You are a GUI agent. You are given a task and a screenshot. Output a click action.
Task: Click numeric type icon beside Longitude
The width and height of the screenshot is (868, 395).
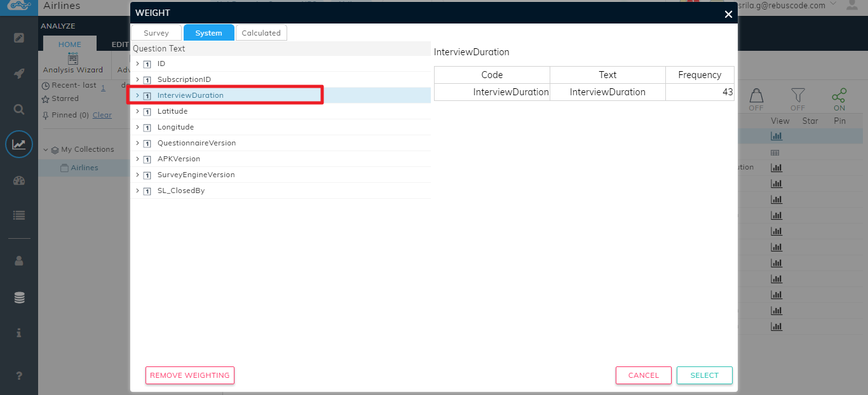[x=147, y=128]
